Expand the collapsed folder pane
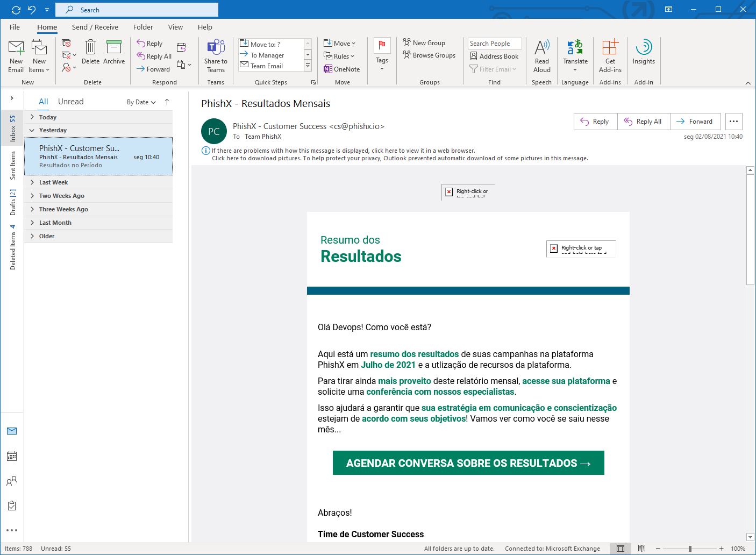756x555 pixels. coord(12,98)
